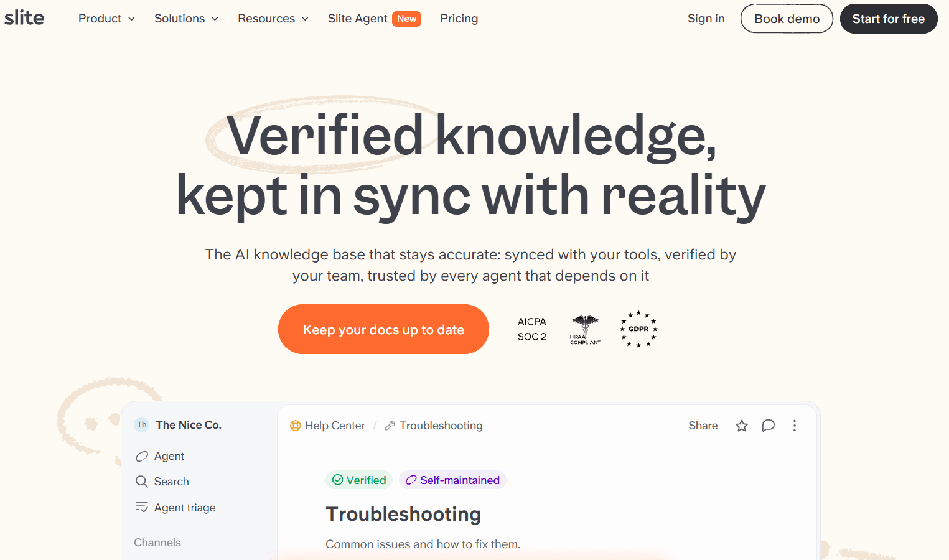Star the Troubleshooting document

click(x=741, y=426)
